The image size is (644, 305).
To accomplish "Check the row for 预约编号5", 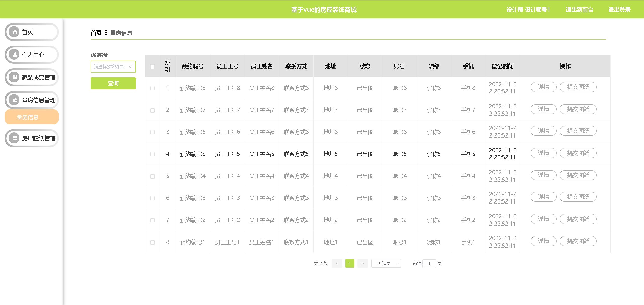I will 152,154.
